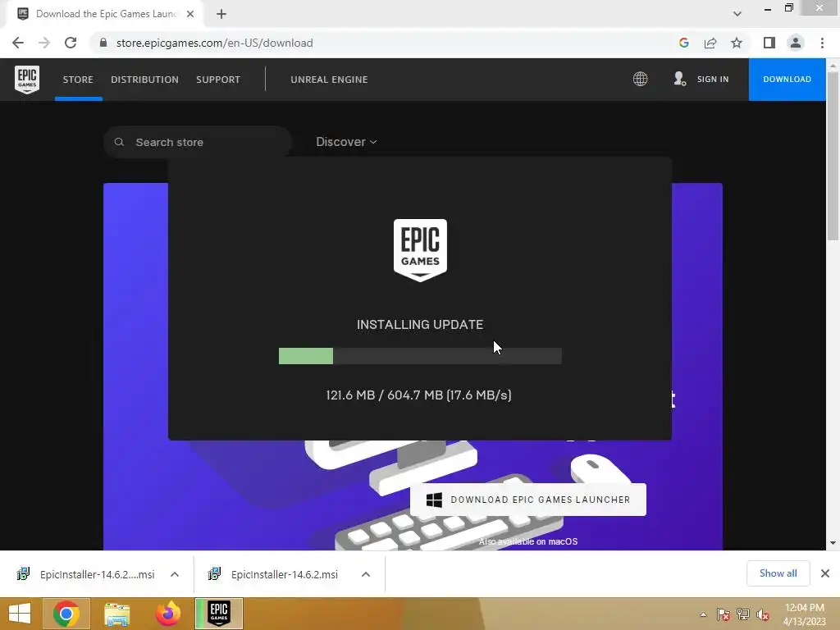The width and height of the screenshot is (840, 630).
Task: Open File Explorer from taskbar
Action: [116, 614]
